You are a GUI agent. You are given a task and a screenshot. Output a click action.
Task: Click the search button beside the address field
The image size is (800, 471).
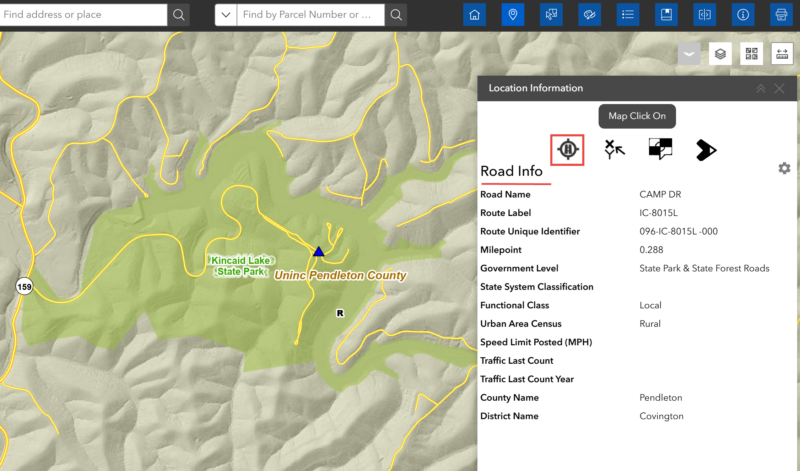pos(178,15)
